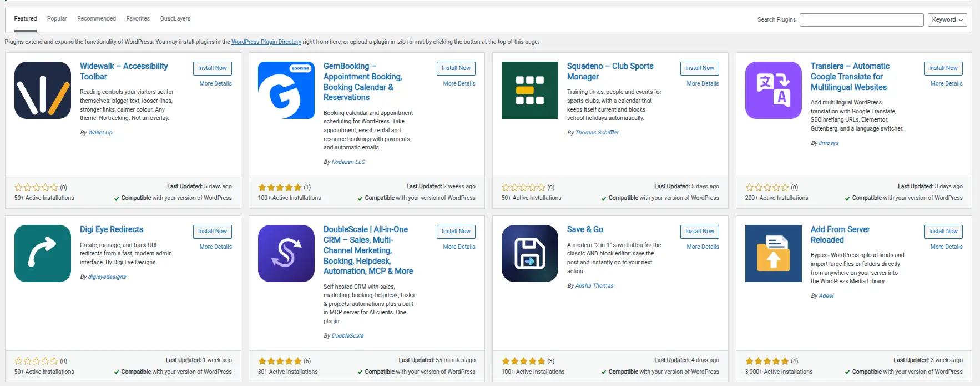
Task: Click the '30+ Active Installations' text
Action: click(288, 372)
